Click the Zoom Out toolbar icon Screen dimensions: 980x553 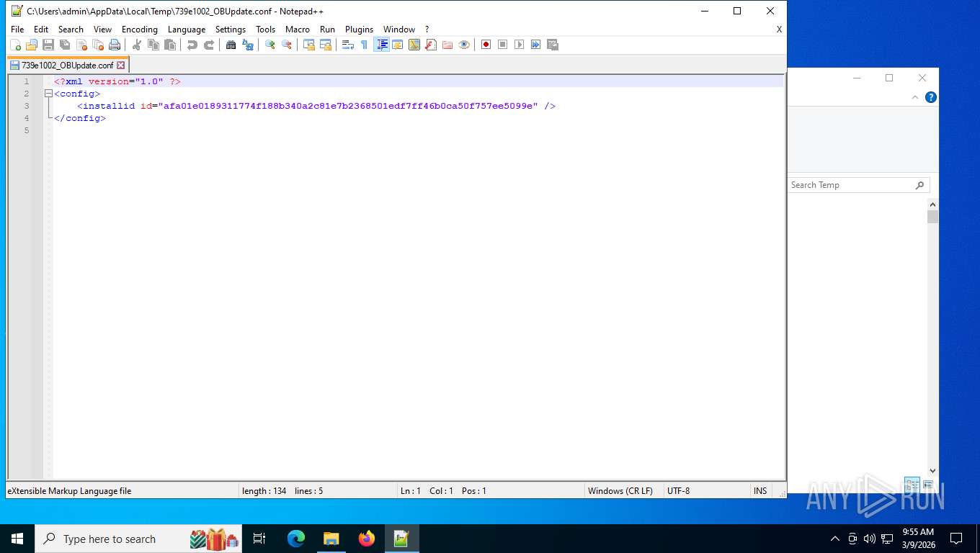click(287, 45)
